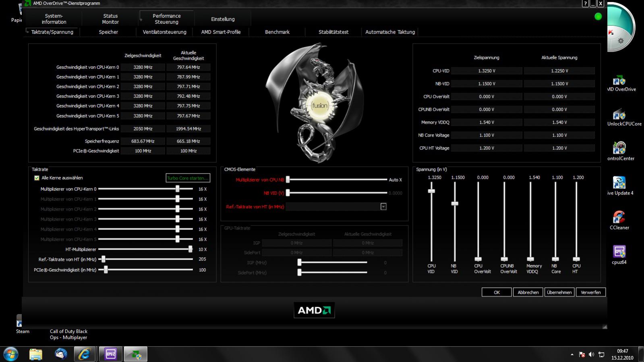Click the green status indicator light
Viewport: 644px width, 362px height.
[x=598, y=17]
